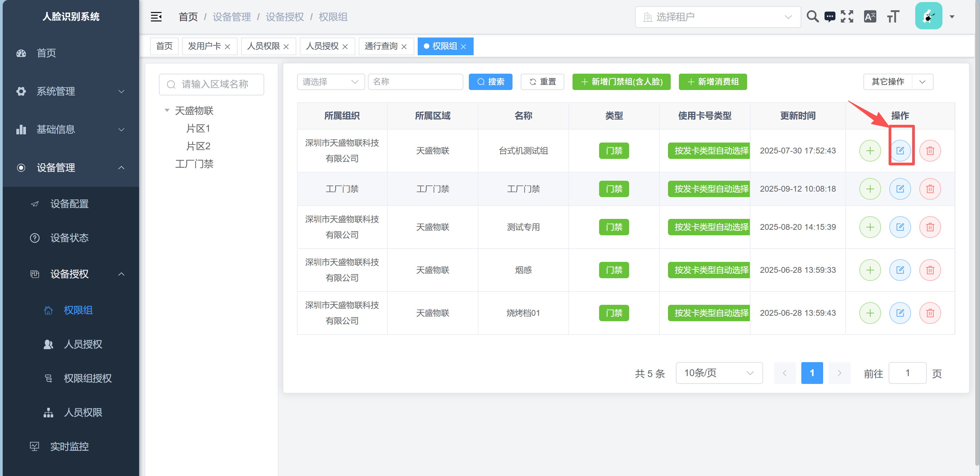
Task: Delete the 烟感 permission group row
Action: point(930,270)
